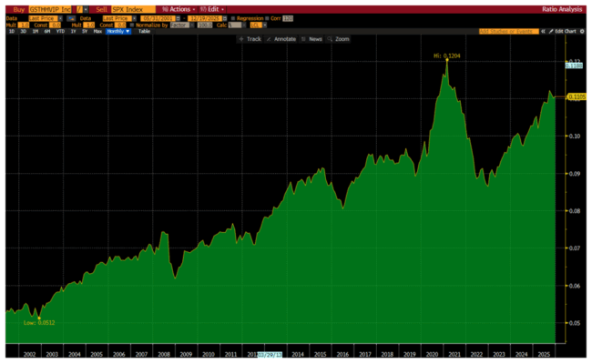The height and width of the screenshot is (364, 592).
Task: Click the swap securities icon between Data fields
Action: 69,17
